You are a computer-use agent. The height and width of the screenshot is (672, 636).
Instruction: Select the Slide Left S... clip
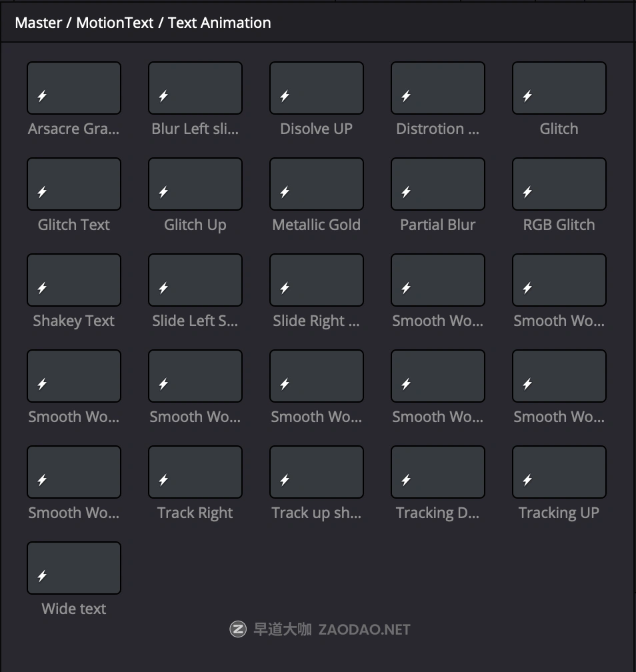point(195,280)
